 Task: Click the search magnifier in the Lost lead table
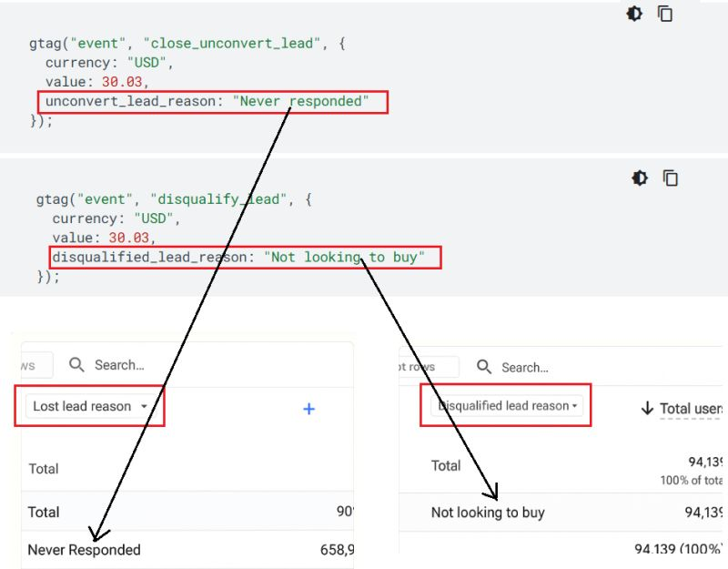pos(76,365)
